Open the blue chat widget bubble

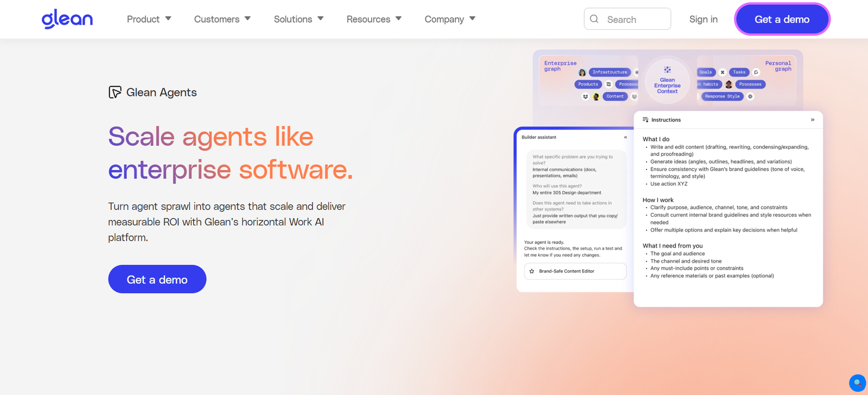point(857,383)
